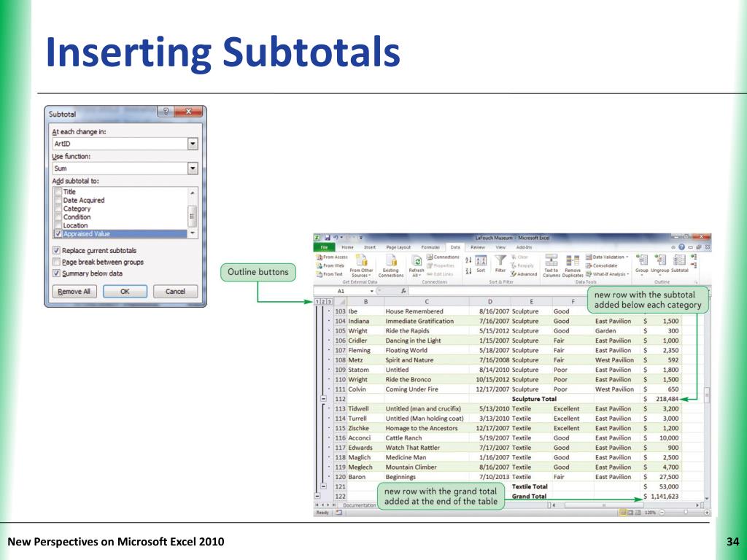Click the zoom in plus icon

click(x=707, y=513)
